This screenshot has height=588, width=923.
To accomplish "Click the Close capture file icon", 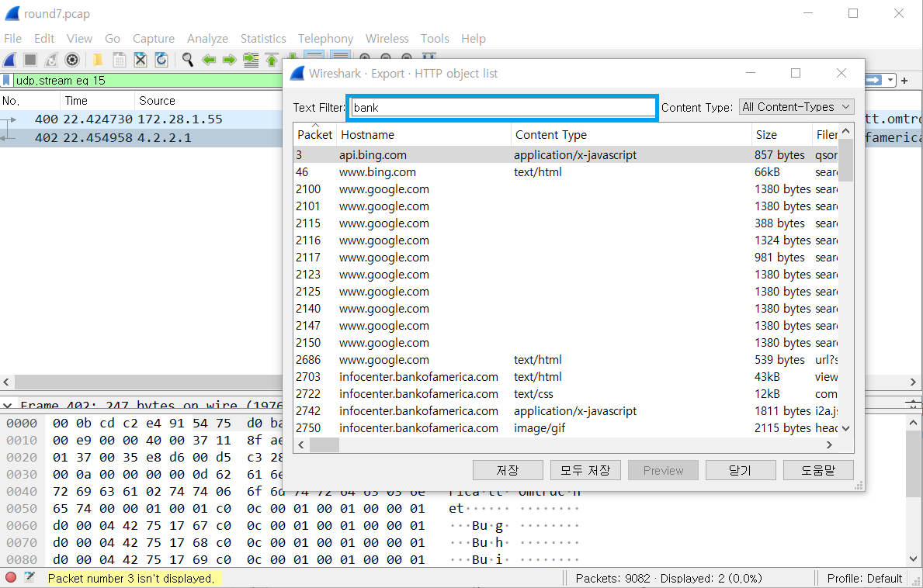I will (x=140, y=60).
